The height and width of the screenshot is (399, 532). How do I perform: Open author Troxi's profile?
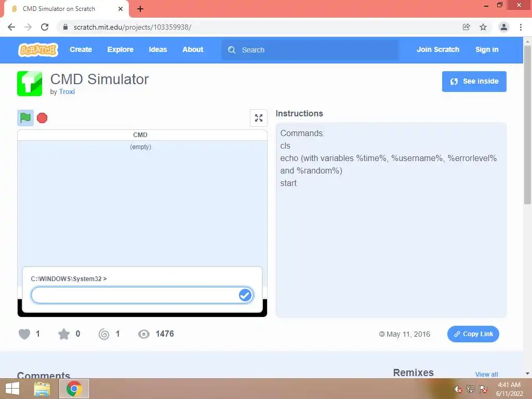67,91
